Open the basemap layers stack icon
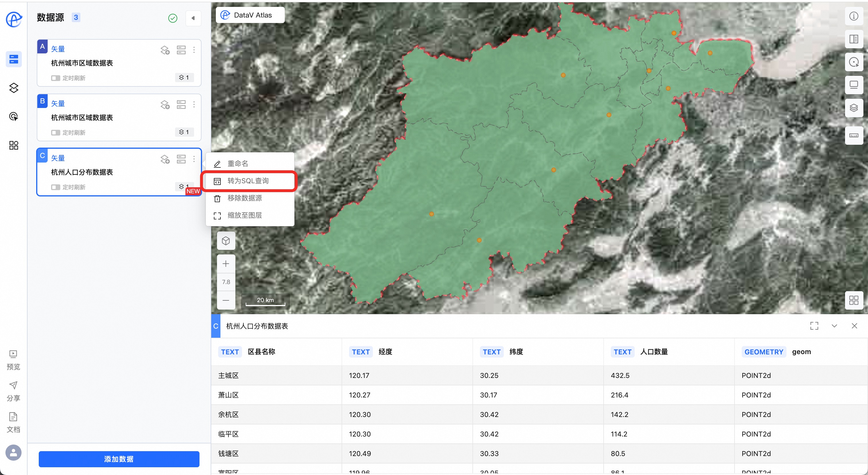Viewport: 868px width, 475px height. (x=854, y=108)
